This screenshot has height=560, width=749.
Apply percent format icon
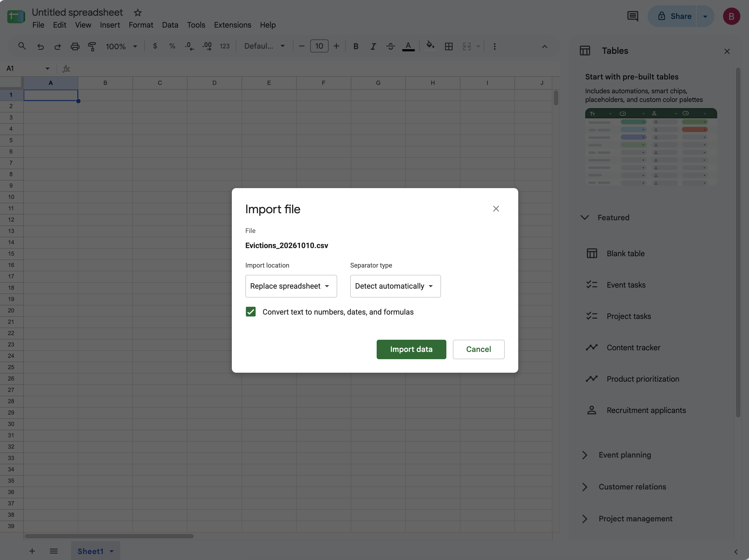click(172, 46)
